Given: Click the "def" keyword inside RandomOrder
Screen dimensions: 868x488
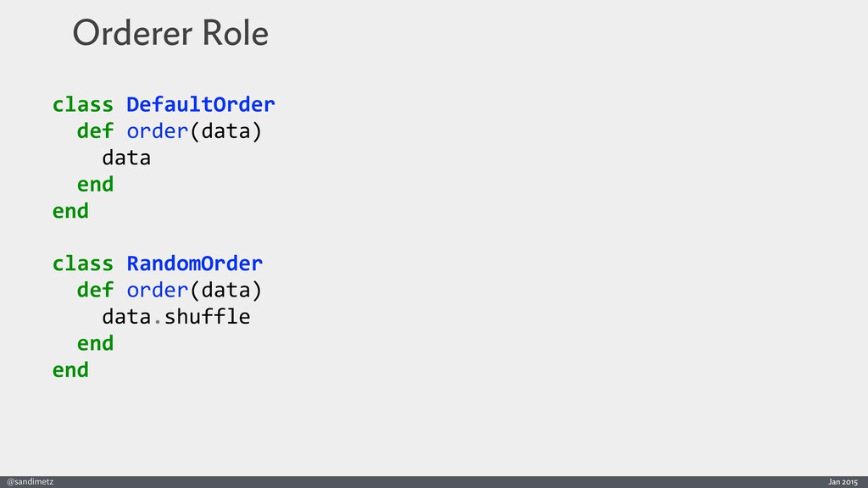Looking at the screenshot, I should (x=95, y=291).
